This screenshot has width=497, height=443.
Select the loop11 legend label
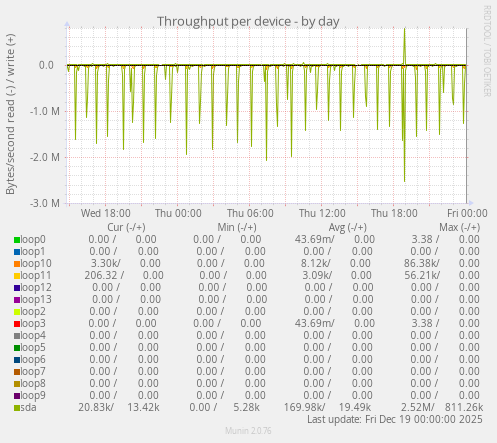click(36, 276)
